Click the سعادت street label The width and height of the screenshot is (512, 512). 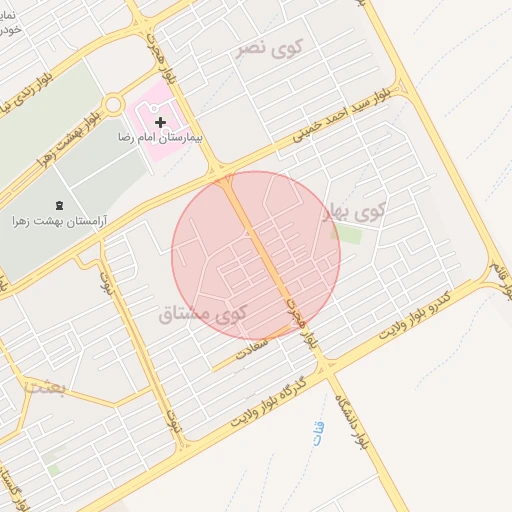point(252,349)
